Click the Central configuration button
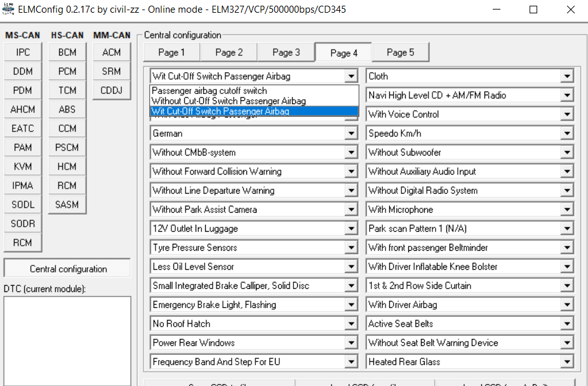This screenshot has width=588, height=386. [x=68, y=269]
